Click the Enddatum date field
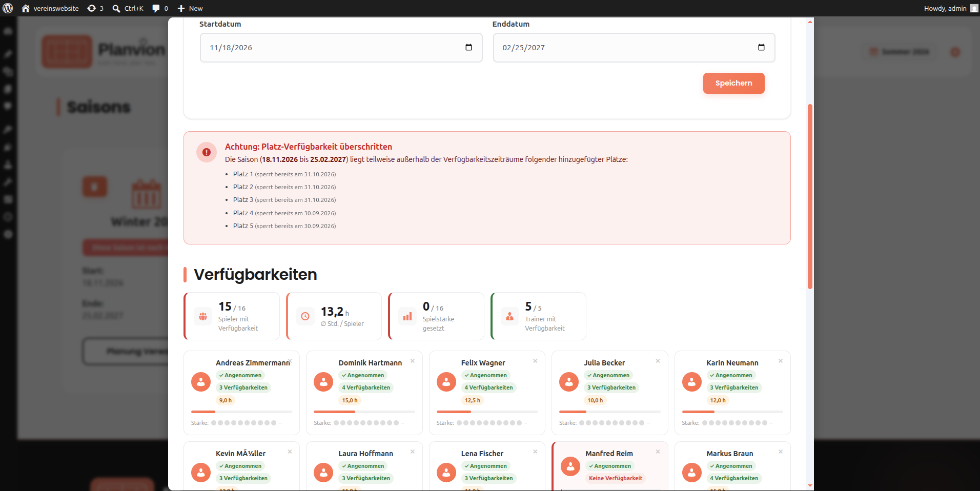The width and height of the screenshot is (980, 491). click(x=634, y=48)
